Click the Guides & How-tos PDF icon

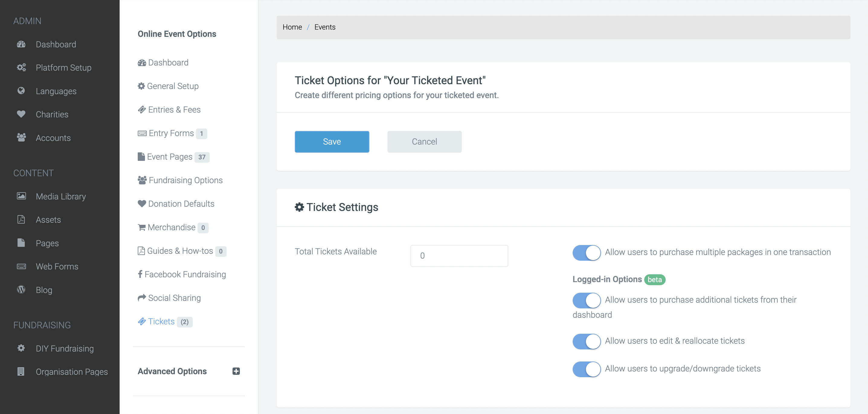click(x=141, y=251)
